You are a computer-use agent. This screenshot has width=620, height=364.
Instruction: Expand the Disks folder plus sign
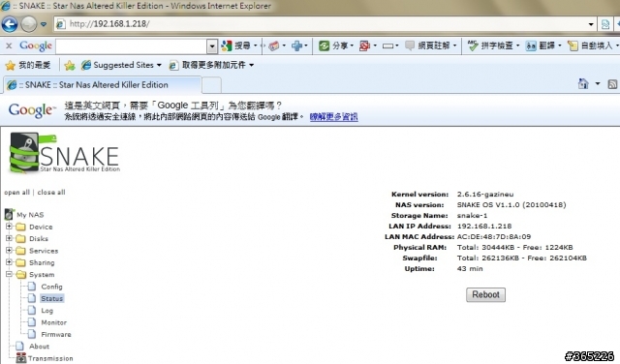(9, 238)
